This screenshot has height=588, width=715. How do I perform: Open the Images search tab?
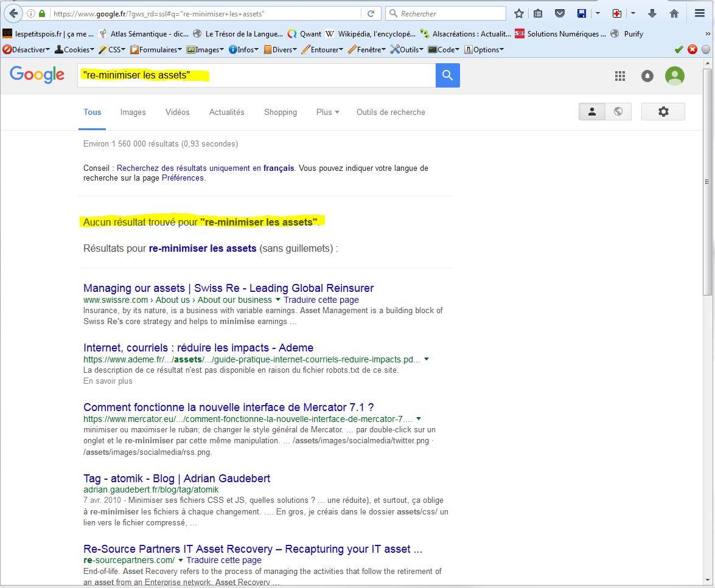point(133,112)
